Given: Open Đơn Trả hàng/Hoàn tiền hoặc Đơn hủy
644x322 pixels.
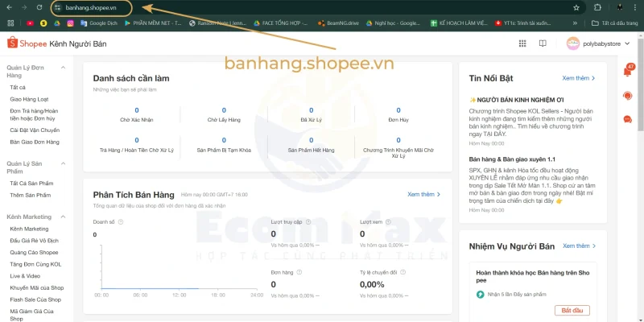Looking at the screenshot, I should pos(34,114).
